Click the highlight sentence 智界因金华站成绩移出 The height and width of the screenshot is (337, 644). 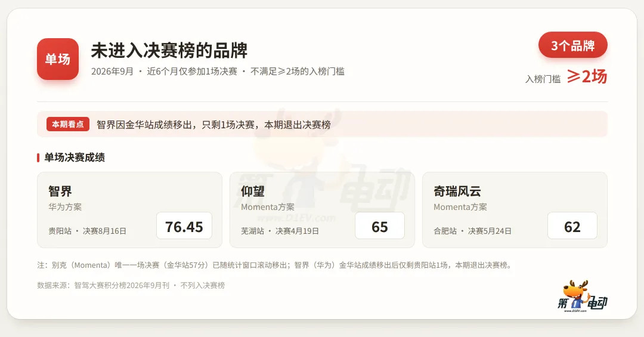[x=213, y=125]
